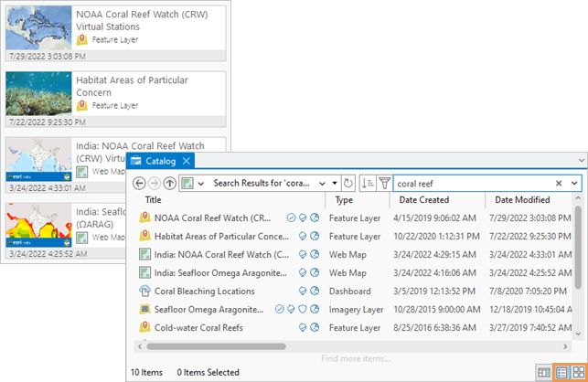The height and width of the screenshot is (382, 588).
Task: Open the Sort options button
Action: (x=367, y=183)
